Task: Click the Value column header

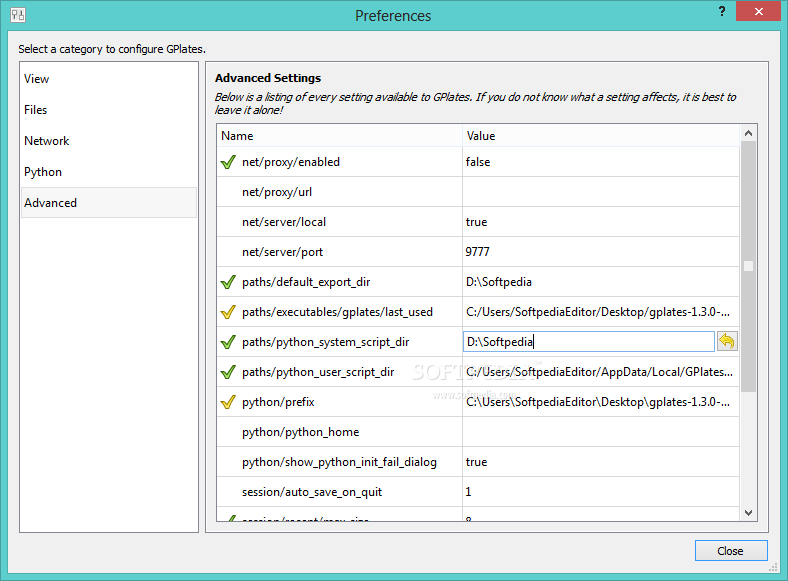Action: 601,136
